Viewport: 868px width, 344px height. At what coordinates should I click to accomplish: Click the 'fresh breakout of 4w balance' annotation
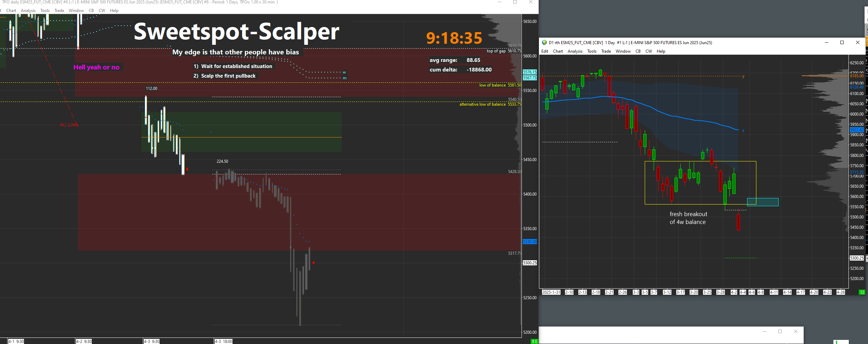tap(688, 218)
